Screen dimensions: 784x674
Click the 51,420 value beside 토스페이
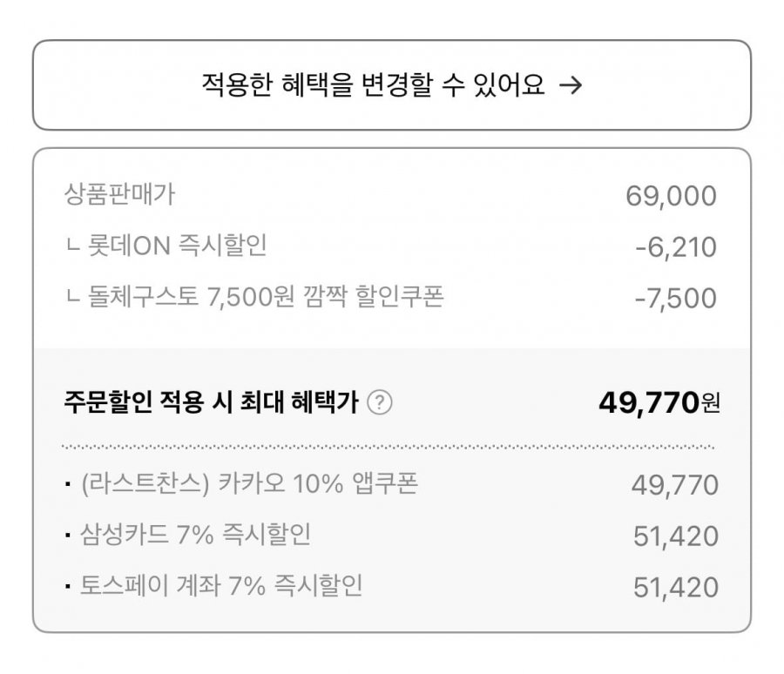coord(676,587)
